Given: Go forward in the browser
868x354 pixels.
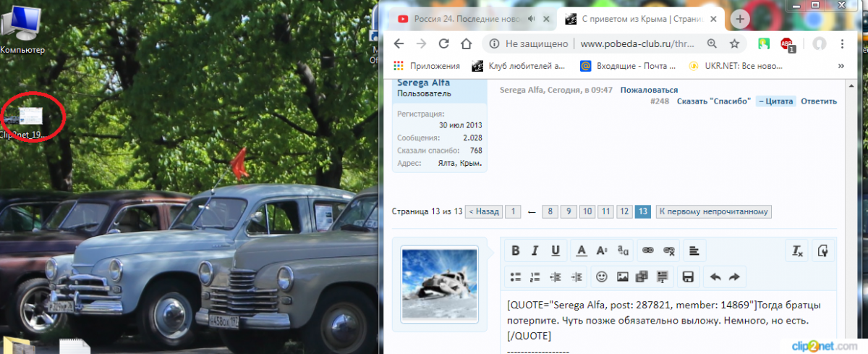Looking at the screenshot, I should pyautogui.click(x=421, y=43).
